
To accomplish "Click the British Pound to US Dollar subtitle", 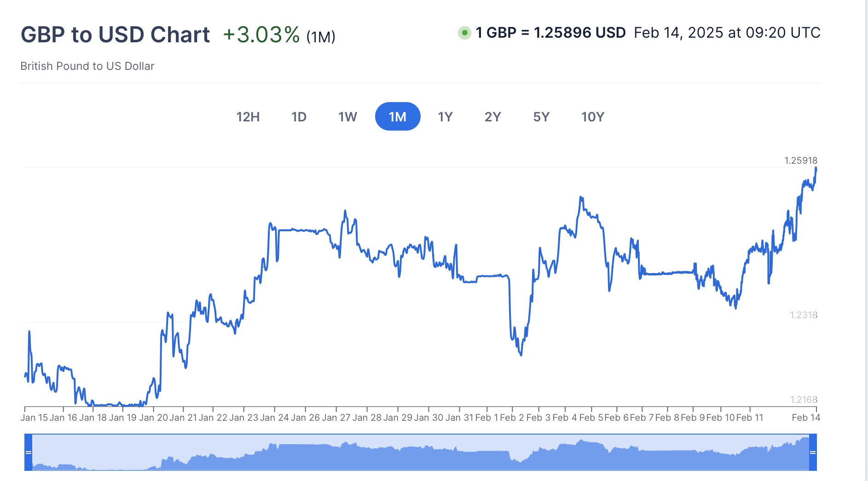I will point(87,66).
